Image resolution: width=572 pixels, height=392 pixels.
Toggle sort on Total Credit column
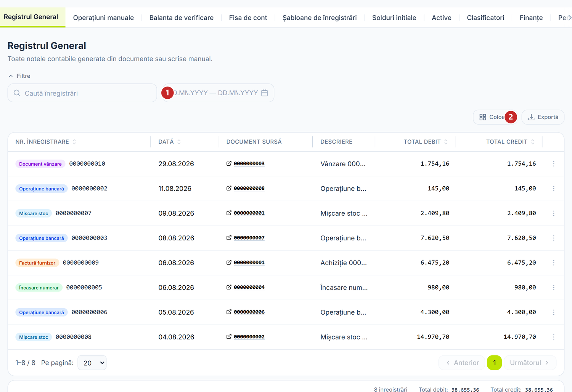pyautogui.click(x=533, y=142)
